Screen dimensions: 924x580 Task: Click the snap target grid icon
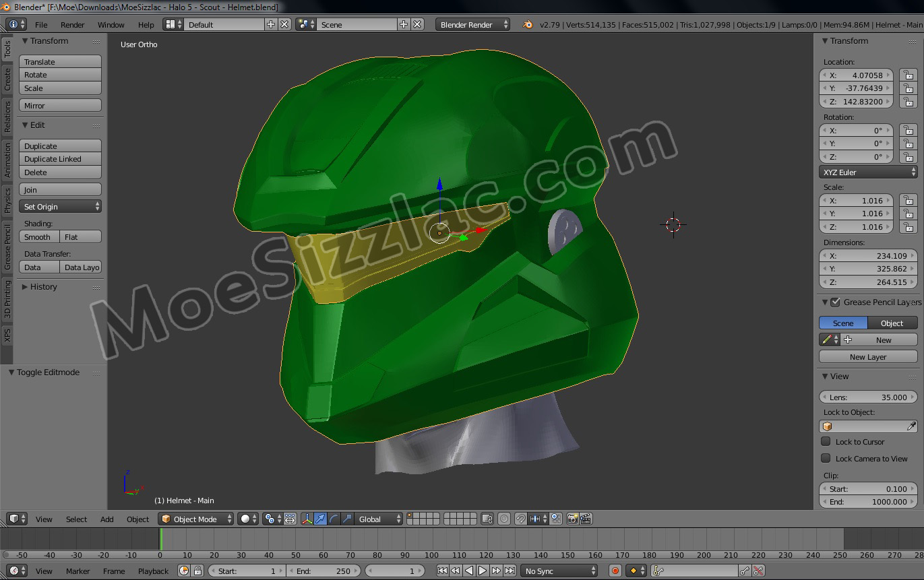click(x=556, y=519)
